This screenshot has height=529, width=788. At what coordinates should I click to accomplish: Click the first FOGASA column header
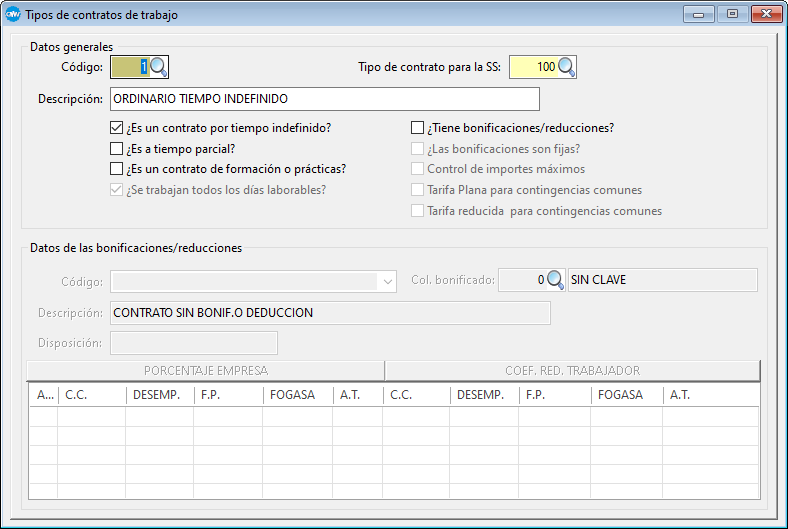pyautogui.click(x=298, y=395)
